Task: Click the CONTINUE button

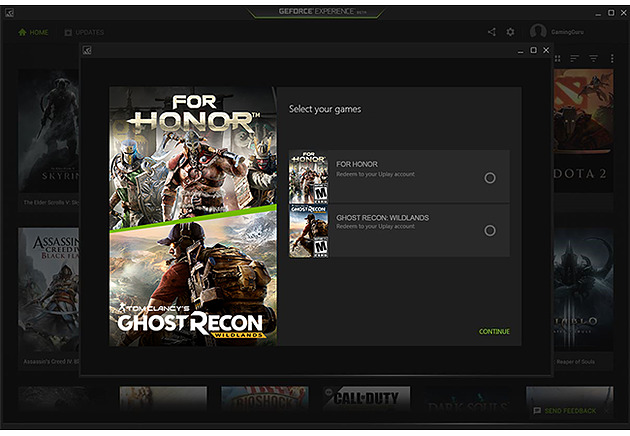Action: pos(494,332)
